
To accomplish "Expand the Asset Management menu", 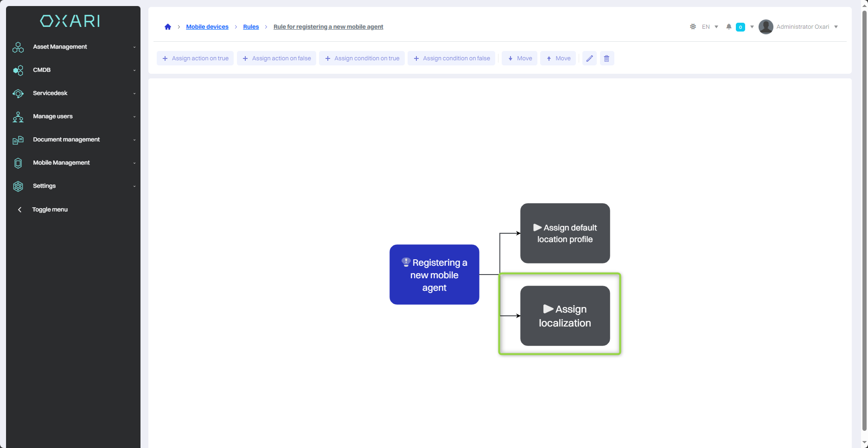I will (x=60, y=47).
